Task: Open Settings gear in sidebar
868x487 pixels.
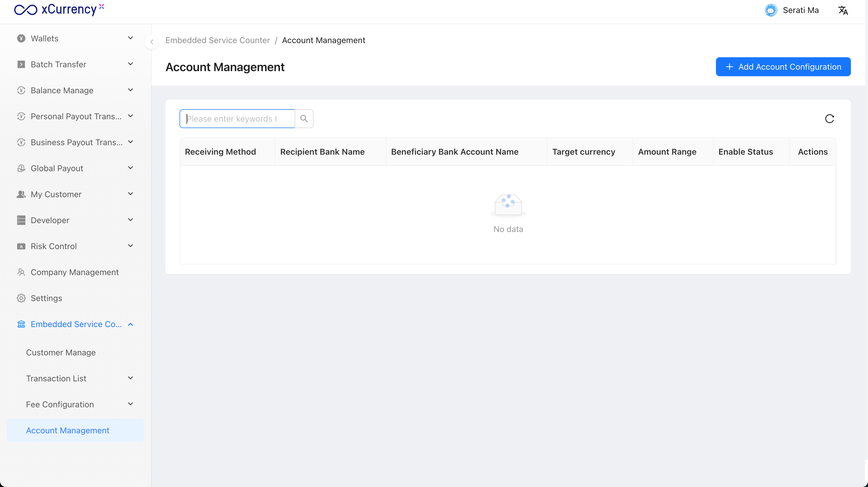Action: click(21, 298)
